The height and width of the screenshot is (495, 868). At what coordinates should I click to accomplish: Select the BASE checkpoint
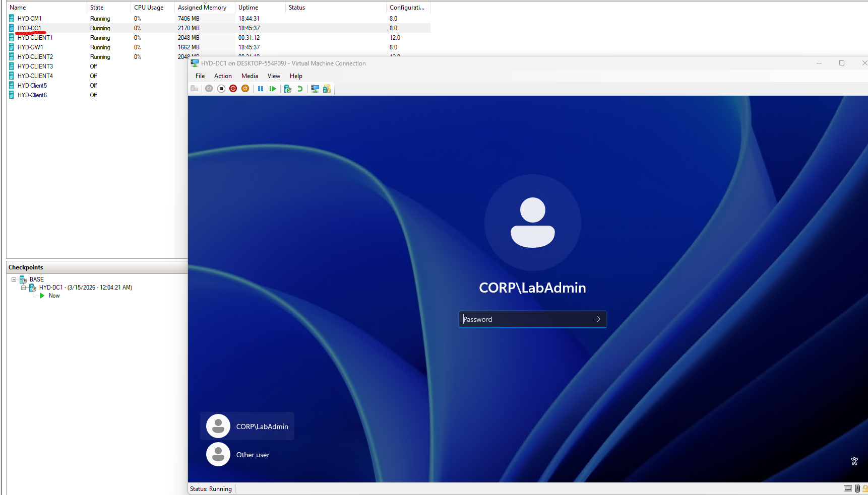point(36,279)
